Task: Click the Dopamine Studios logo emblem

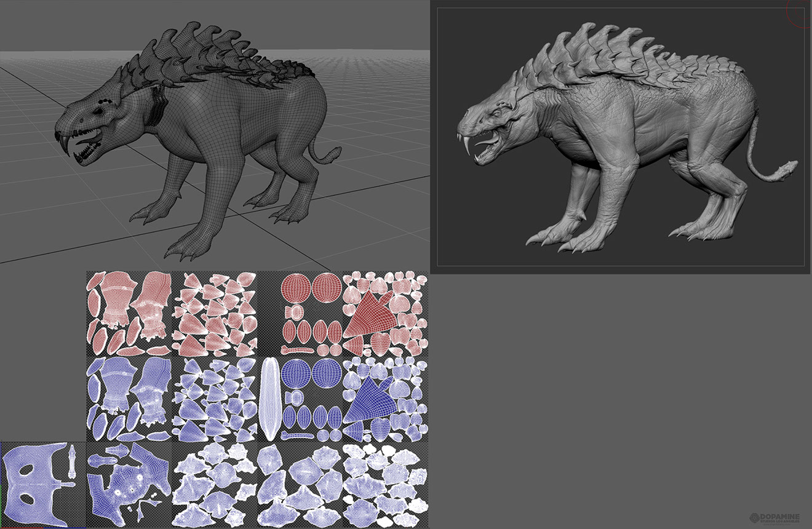Action: pyautogui.click(x=755, y=518)
